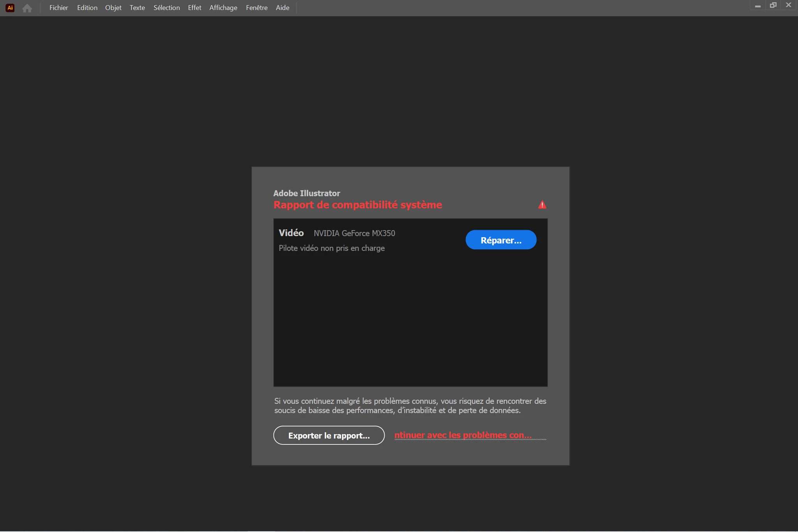Restore down the application window
798x532 pixels.
[x=773, y=5]
